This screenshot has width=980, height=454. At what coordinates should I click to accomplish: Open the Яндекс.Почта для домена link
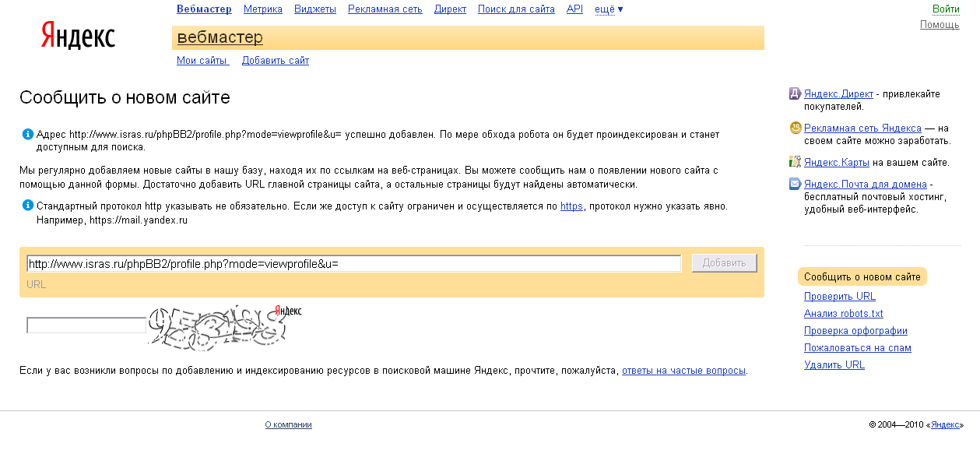pyautogui.click(x=866, y=185)
